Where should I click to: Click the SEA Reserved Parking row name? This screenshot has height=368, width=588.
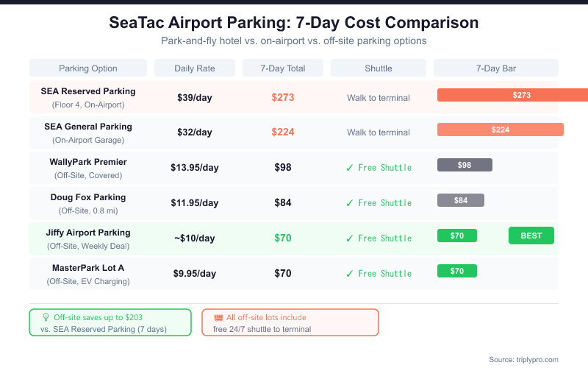[x=88, y=91]
